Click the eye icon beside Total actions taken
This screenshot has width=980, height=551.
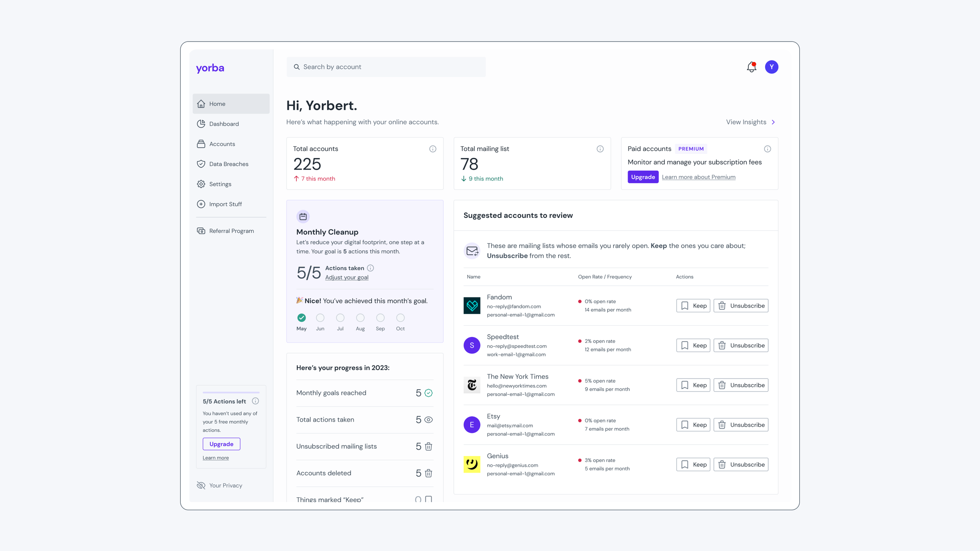tap(428, 420)
